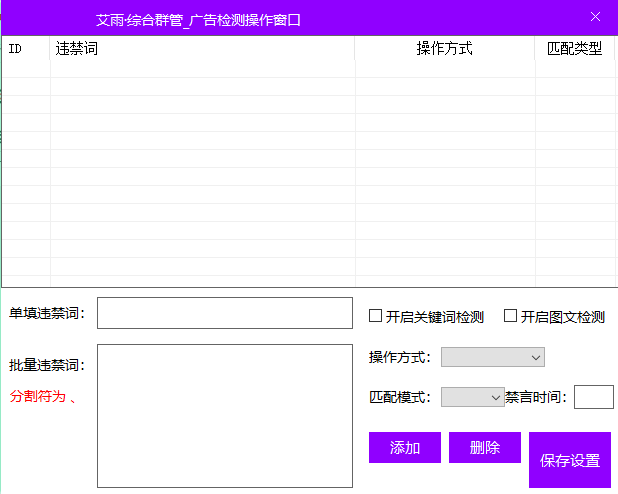Enable the 开启关键词检测 checkbox
The height and width of the screenshot is (494, 618).
(376, 316)
